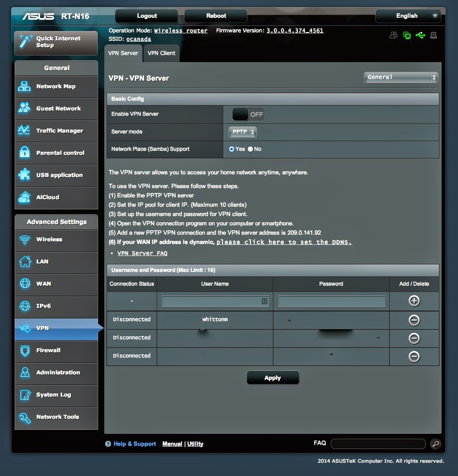Open the General VPN settings dropdown

point(401,77)
